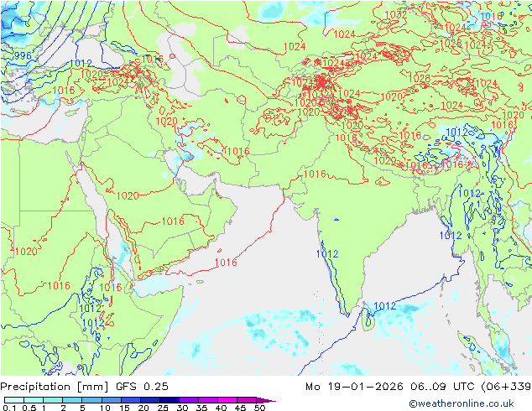Click the arrow tip beyond 50 mm
The image size is (532, 411).
tap(266, 400)
